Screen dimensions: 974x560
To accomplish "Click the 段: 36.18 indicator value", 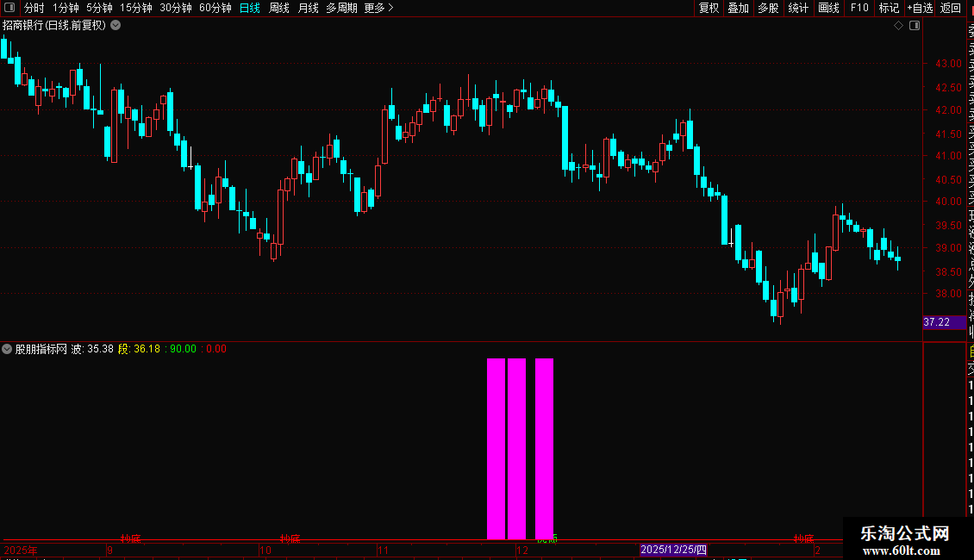I will [x=139, y=349].
